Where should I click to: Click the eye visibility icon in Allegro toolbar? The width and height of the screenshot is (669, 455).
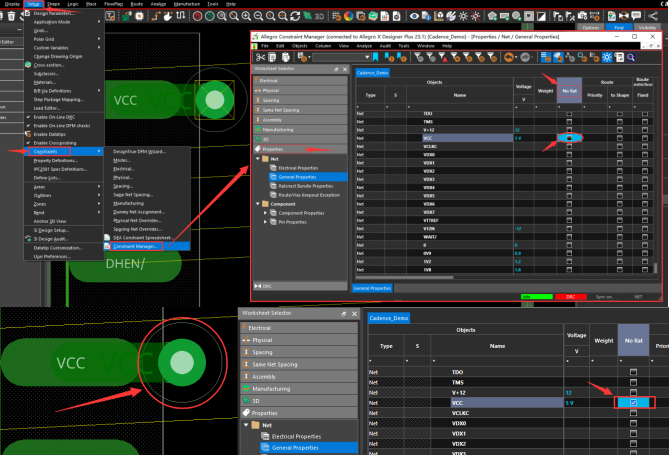point(414,16)
